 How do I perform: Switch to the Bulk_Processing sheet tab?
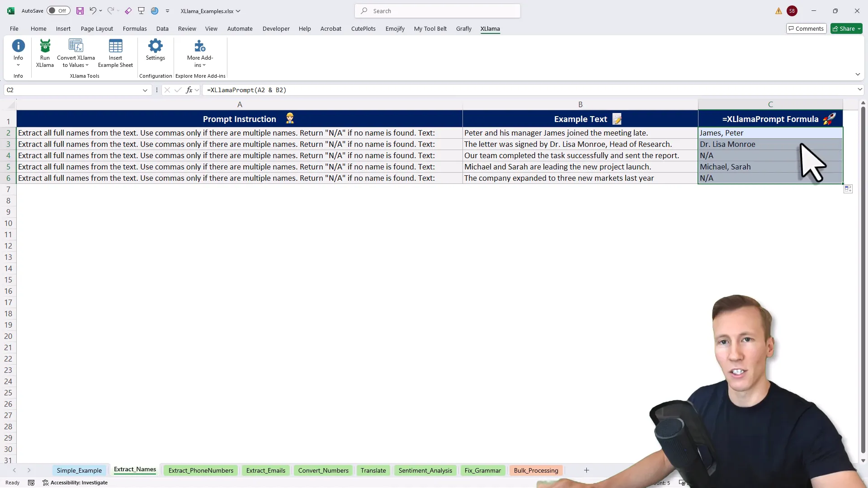pos(536,470)
